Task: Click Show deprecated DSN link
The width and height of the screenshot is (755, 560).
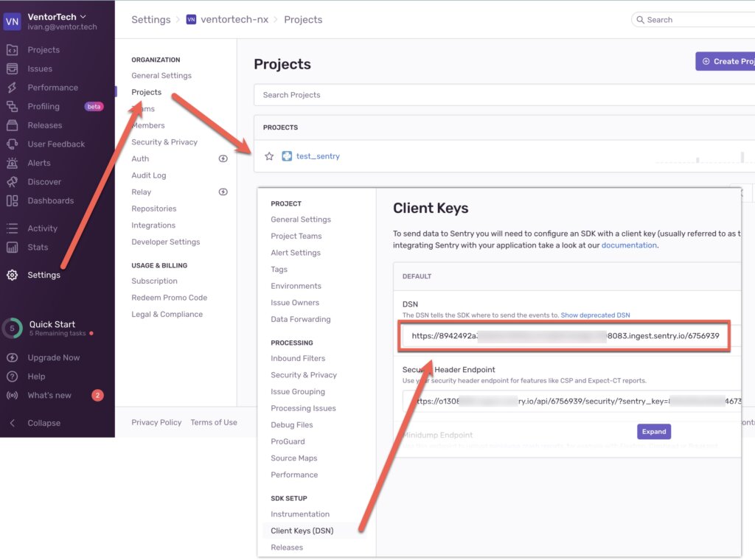Action: coord(595,315)
